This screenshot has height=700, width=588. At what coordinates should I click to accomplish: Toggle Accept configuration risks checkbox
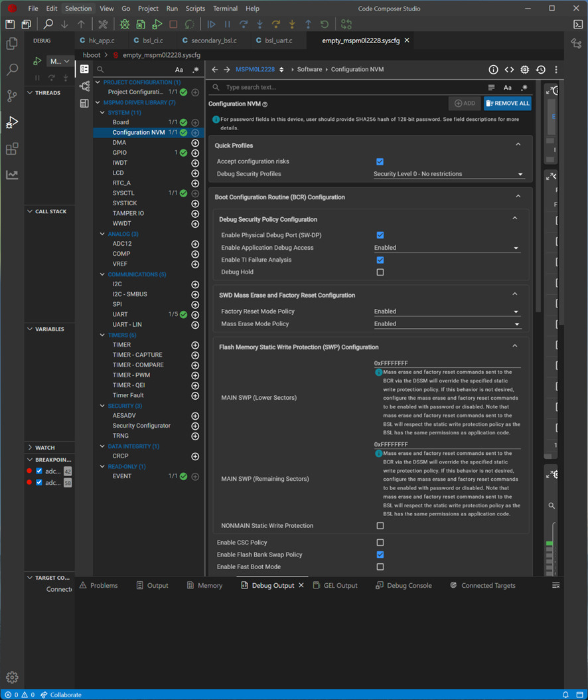click(x=380, y=161)
